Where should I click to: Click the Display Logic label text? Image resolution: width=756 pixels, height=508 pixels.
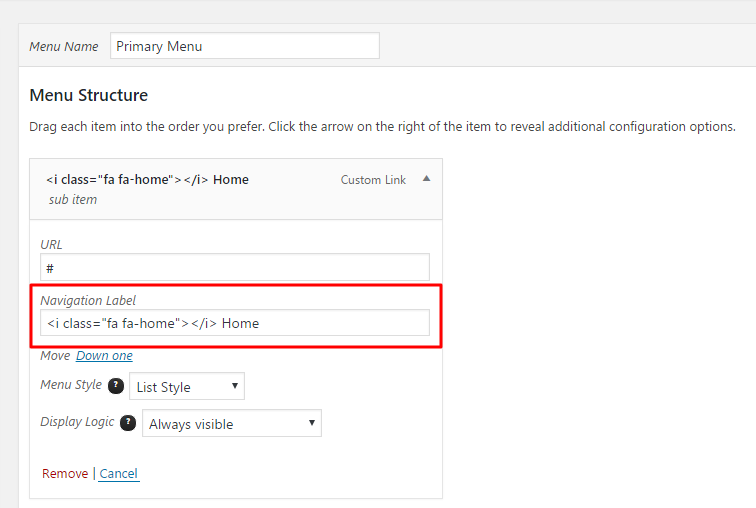tap(77, 422)
